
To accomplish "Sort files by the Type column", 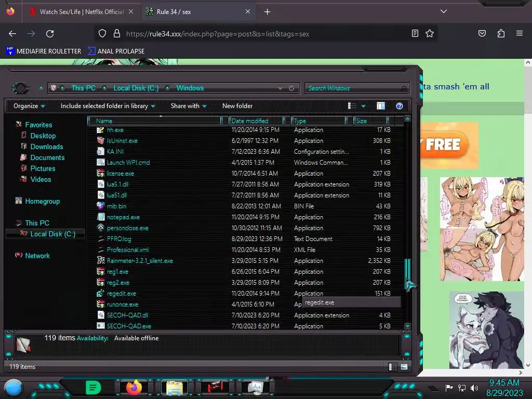I will click(x=318, y=121).
